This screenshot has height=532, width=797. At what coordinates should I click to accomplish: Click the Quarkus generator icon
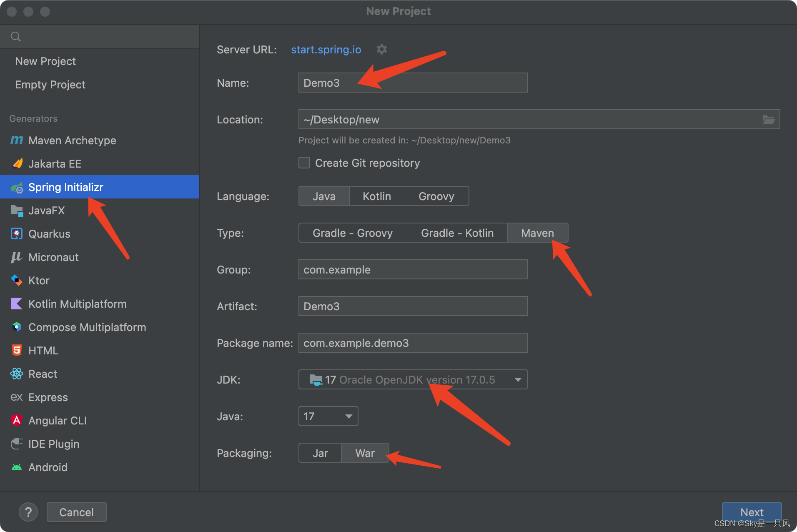(17, 234)
